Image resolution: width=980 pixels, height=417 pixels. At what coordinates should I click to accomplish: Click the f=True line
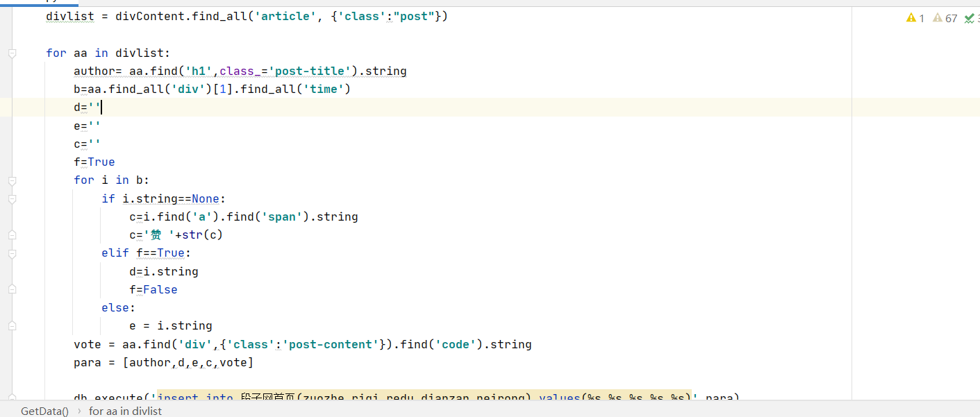(94, 162)
